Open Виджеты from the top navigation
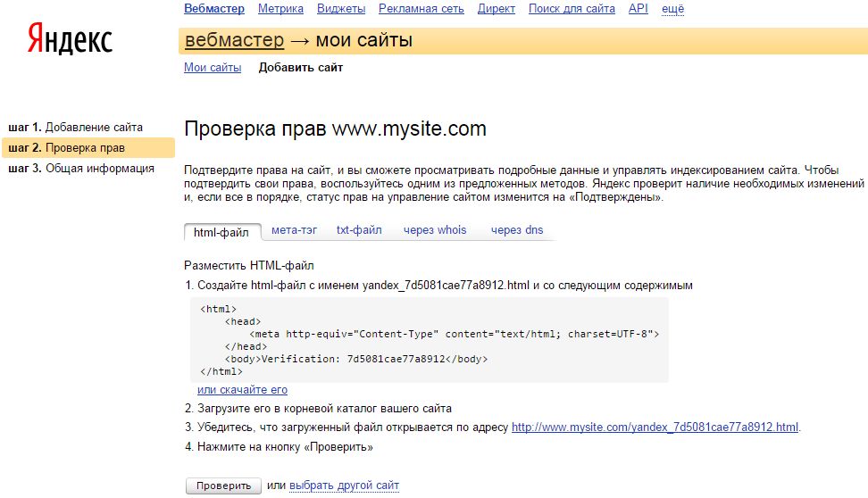 (340, 9)
